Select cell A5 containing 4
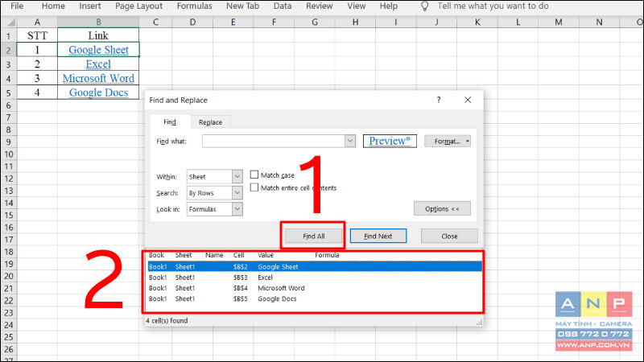The width and height of the screenshot is (644, 362). 37,93
